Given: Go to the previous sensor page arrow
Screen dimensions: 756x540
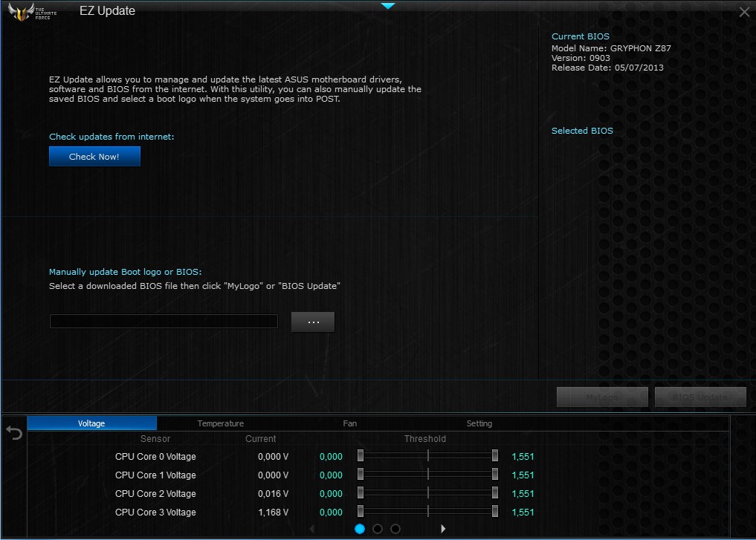Looking at the screenshot, I should click(x=312, y=529).
